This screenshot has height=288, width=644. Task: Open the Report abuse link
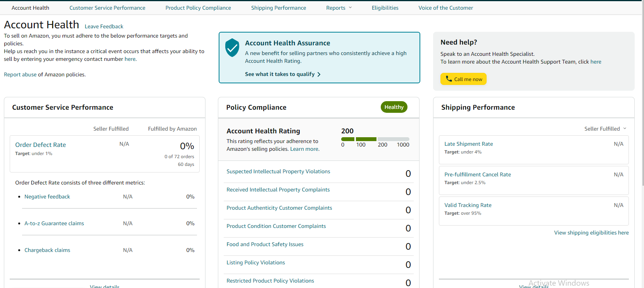pos(20,74)
